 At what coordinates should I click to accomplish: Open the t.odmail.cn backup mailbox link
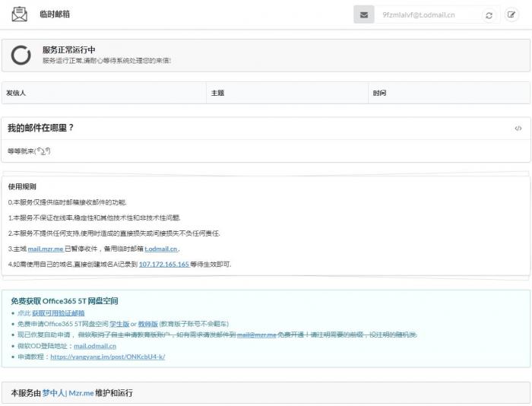tap(161, 249)
